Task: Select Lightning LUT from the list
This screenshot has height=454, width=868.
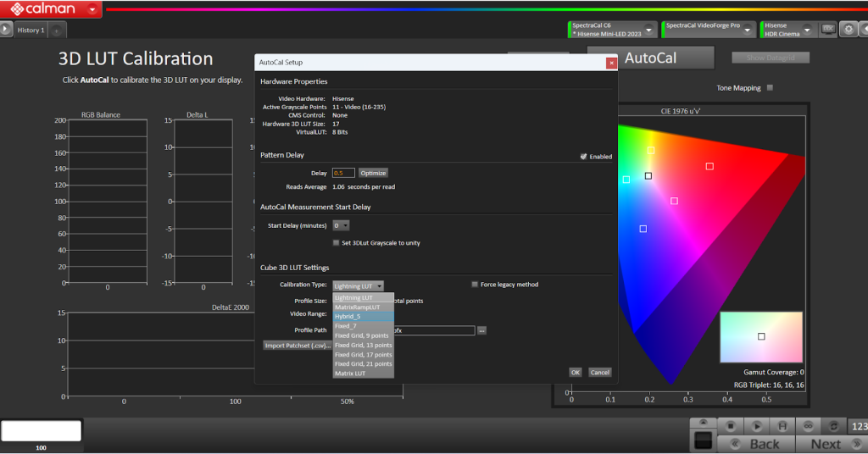Action: (363, 297)
